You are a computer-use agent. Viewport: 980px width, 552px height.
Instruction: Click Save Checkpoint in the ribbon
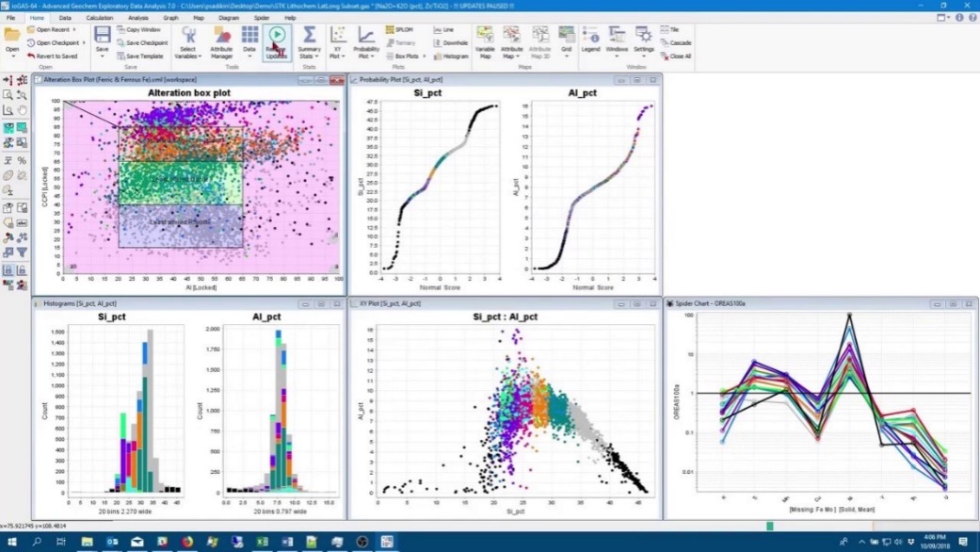(142, 42)
